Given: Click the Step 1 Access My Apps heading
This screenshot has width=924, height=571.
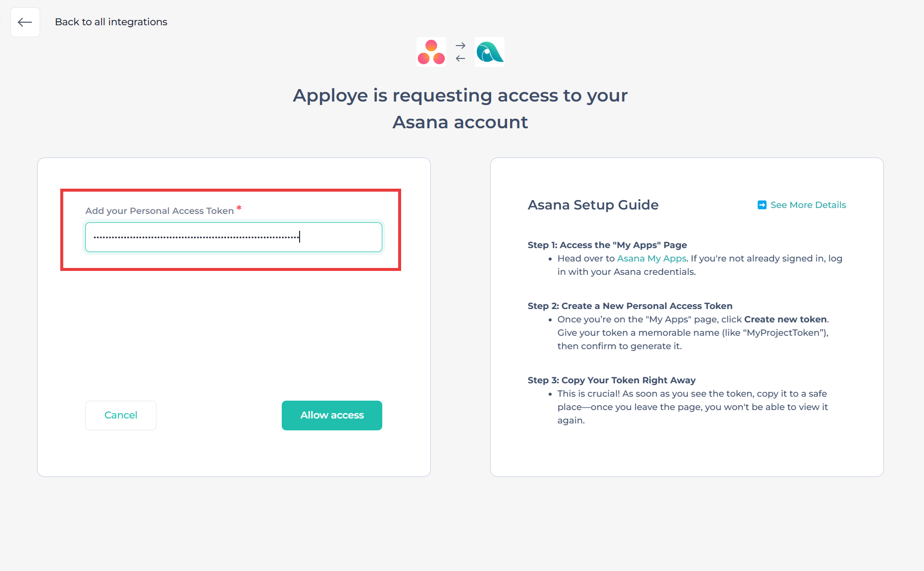Looking at the screenshot, I should tap(607, 245).
